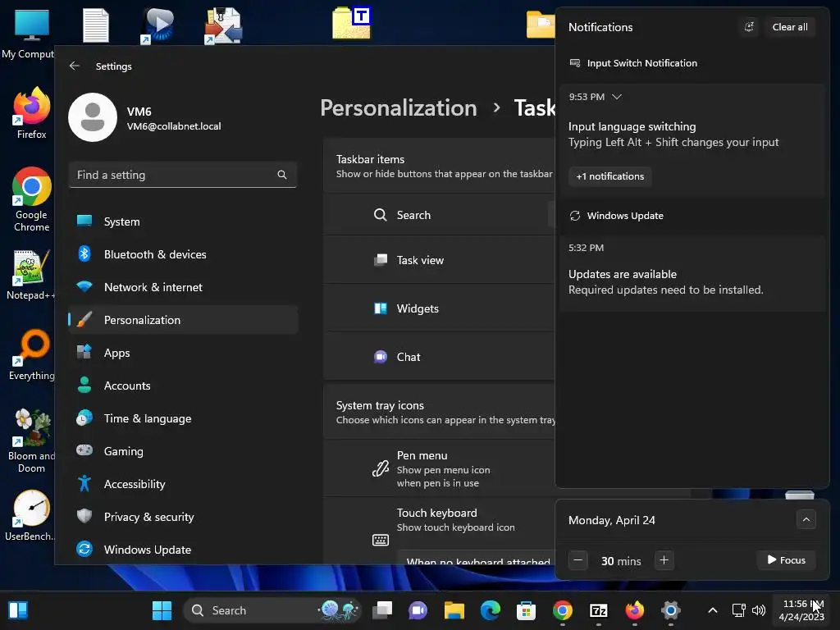
Task: Show the +1 notifications
Action: (x=609, y=176)
